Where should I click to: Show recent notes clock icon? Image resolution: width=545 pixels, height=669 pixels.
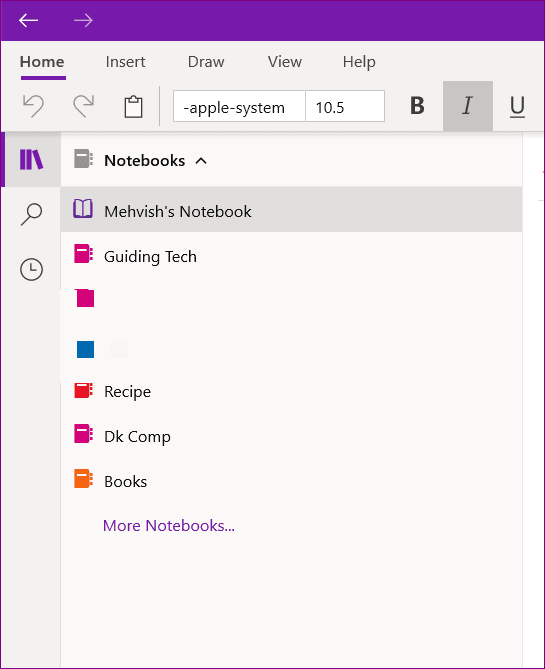31,270
